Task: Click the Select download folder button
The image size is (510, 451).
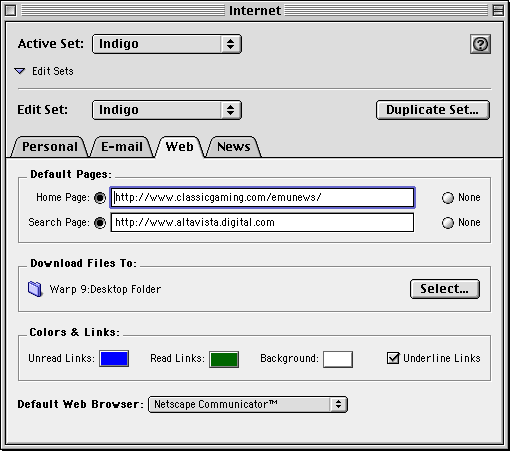Action: click(x=445, y=289)
